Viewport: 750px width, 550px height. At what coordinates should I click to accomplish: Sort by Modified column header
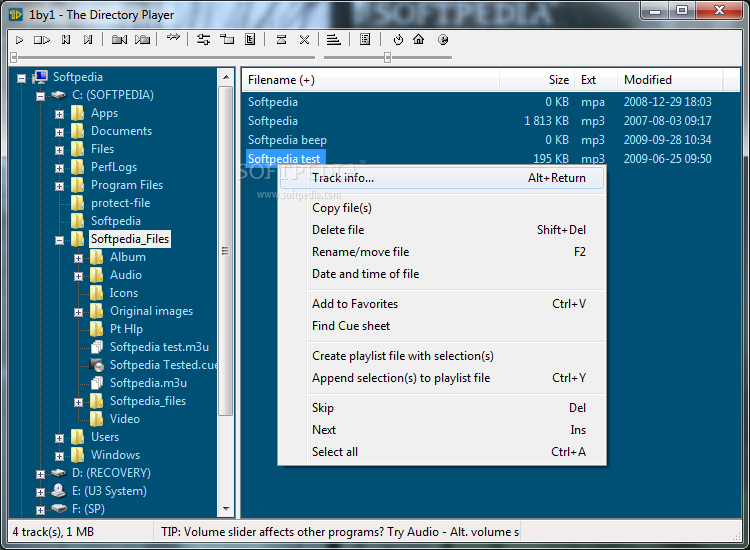pyautogui.click(x=671, y=80)
